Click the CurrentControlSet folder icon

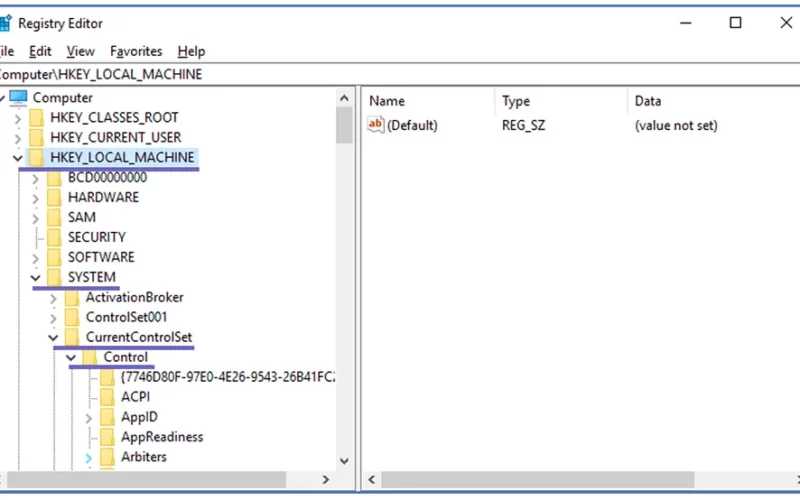[72, 337]
